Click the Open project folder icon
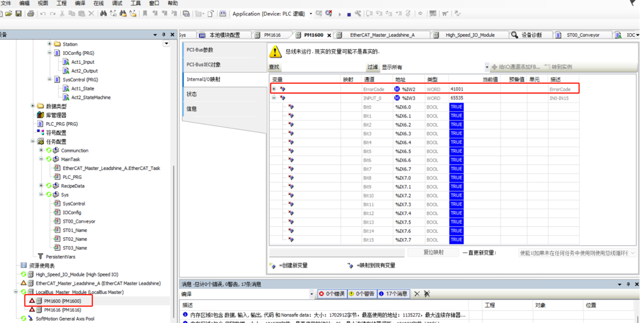 point(9,14)
